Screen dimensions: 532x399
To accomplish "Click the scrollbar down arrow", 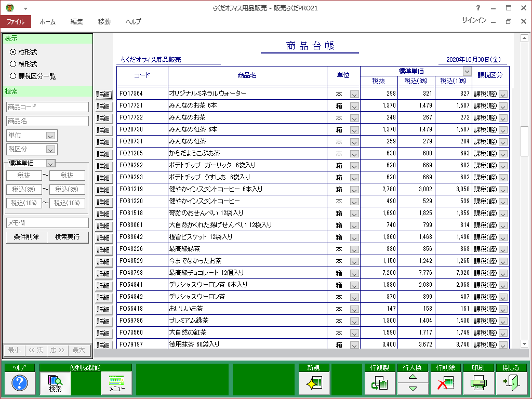I will (x=524, y=344).
